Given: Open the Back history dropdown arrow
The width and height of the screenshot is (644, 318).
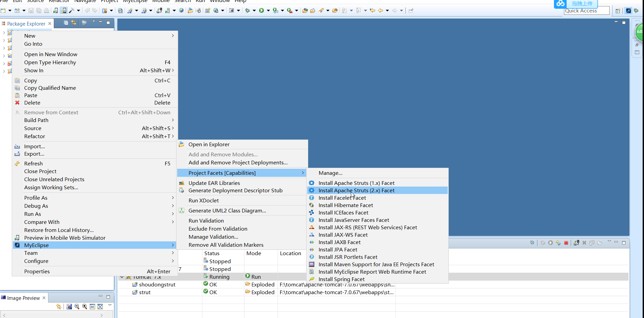Looking at the screenshot, I should (x=387, y=11).
